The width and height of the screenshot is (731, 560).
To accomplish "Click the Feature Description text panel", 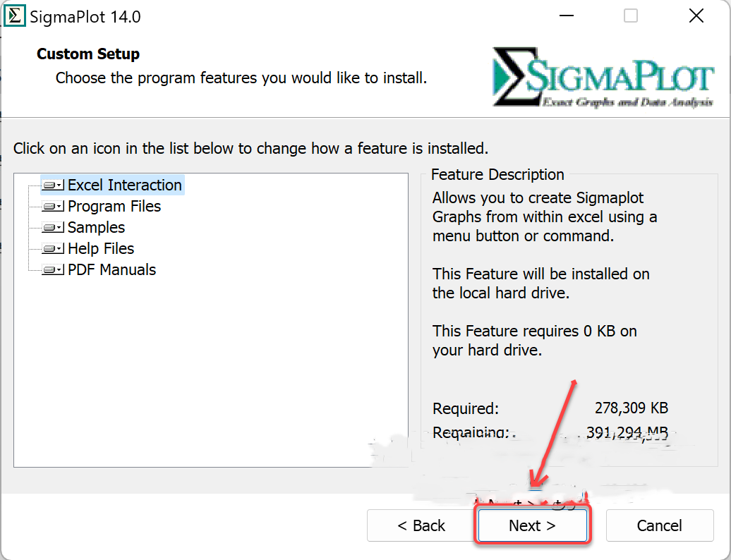I will tap(543, 274).
